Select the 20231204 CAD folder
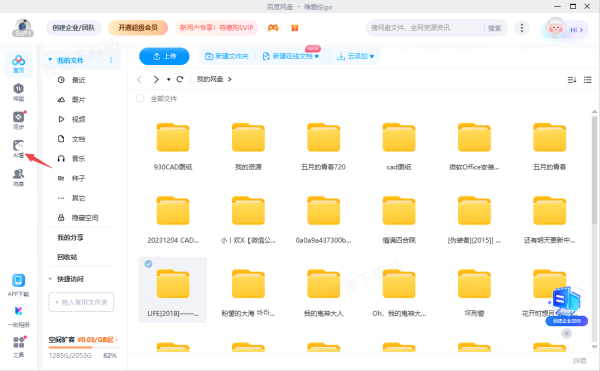Image resolution: width=600 pixels, height=371 pixels. point(173,219)
